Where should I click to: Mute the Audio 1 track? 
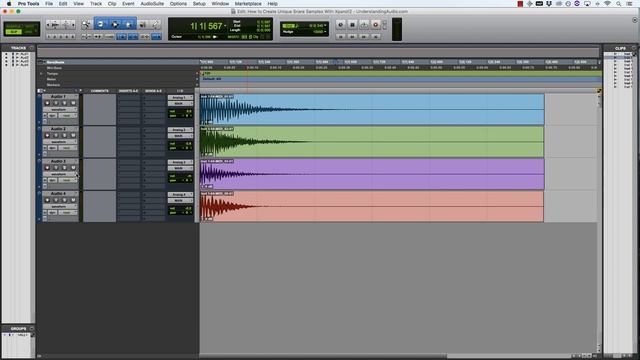click(73, 103)
